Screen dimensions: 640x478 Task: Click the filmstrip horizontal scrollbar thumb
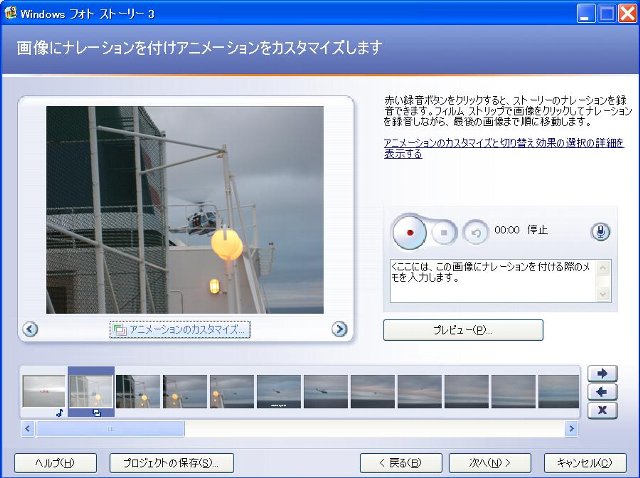[x=110, y=428]
